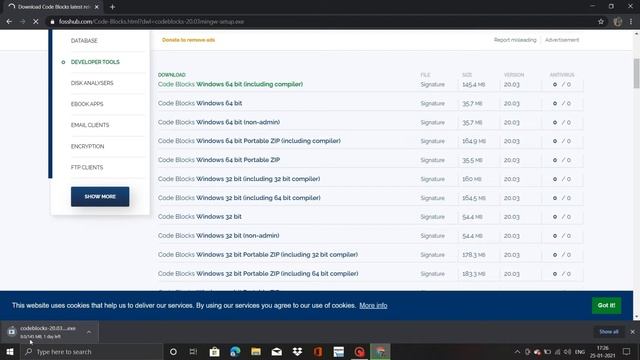Click antivirus 0 / 0 result in 145.4 MB row
Viewport: 640px width, 360px height.
pos(562,84)
